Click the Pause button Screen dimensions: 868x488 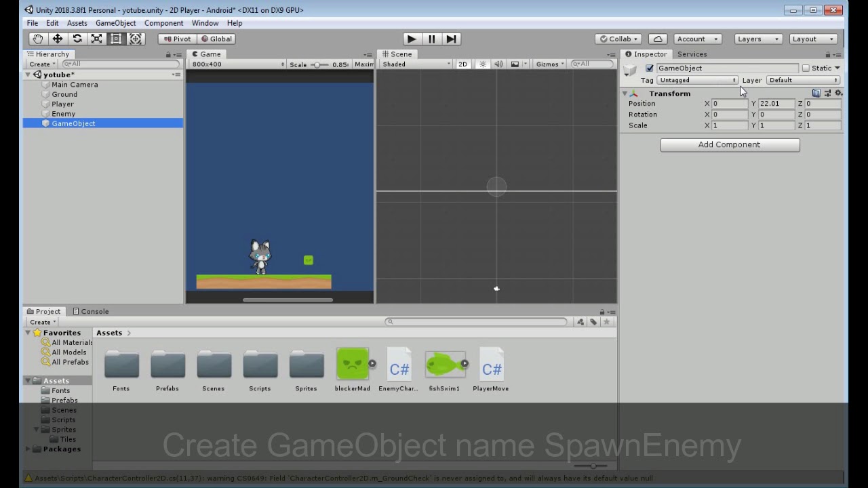[x=431, y=39]
